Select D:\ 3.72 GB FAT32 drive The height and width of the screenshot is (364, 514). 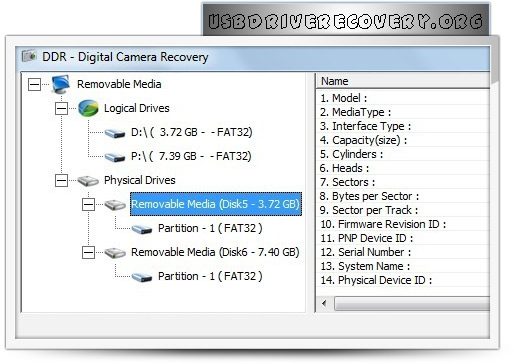pos(192,132)
